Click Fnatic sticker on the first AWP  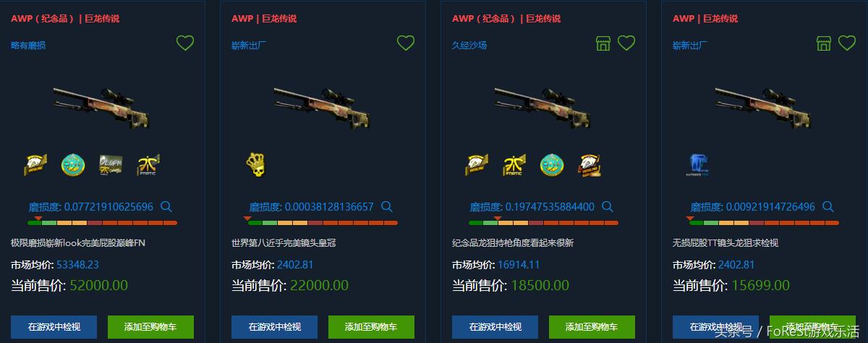coord(148,165)
